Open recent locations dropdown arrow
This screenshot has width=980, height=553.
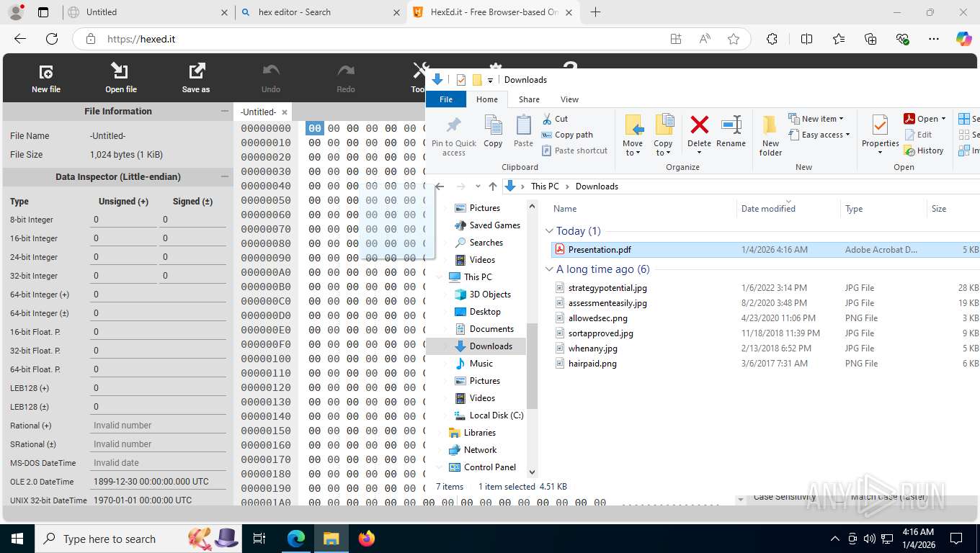(477, 186)
